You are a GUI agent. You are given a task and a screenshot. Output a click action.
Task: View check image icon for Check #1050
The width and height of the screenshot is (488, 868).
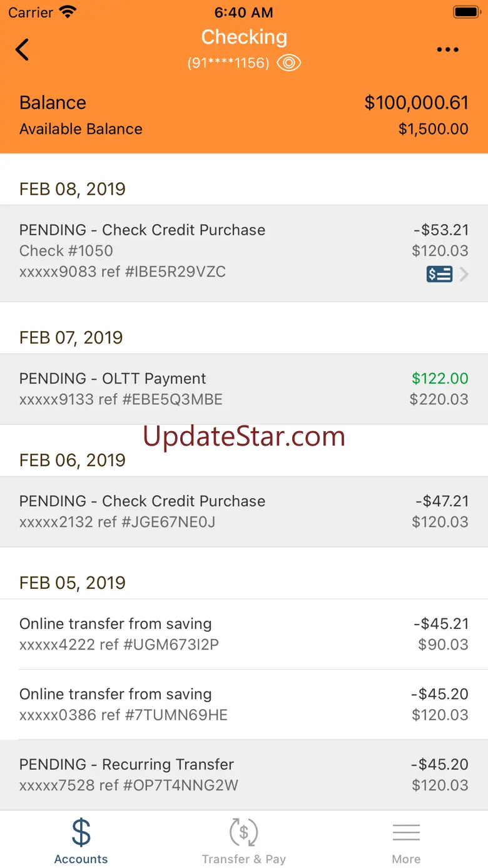[439, 274]
